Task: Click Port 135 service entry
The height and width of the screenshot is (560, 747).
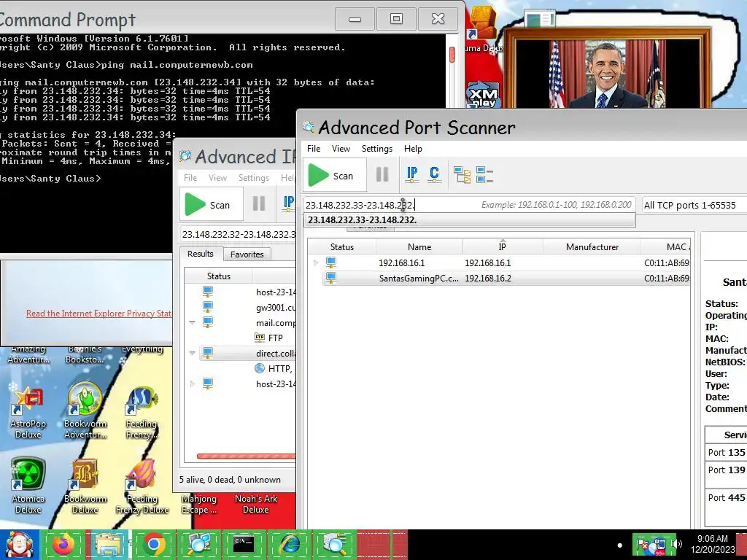Action: pyautogui.click(x=726, y=452)
